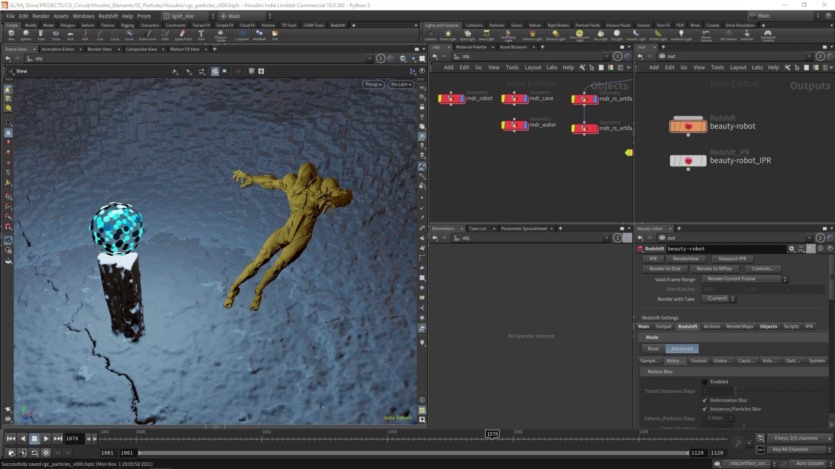Image resolution: width=835 pixels, height=469 pixels.
Task: Toggle Motion Blur Enabled checkbox
Action: point(705,382)
